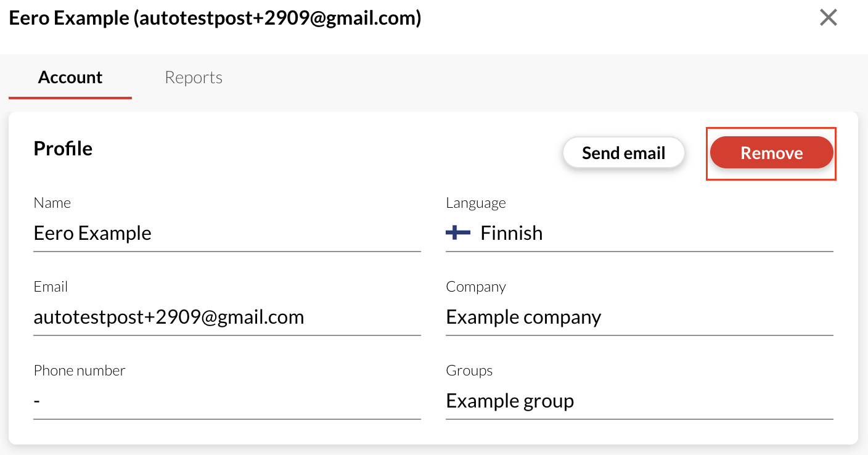The height and width of the screenshot is (455, 868).
Task: Click the Company field label
Action: (475, 287)
